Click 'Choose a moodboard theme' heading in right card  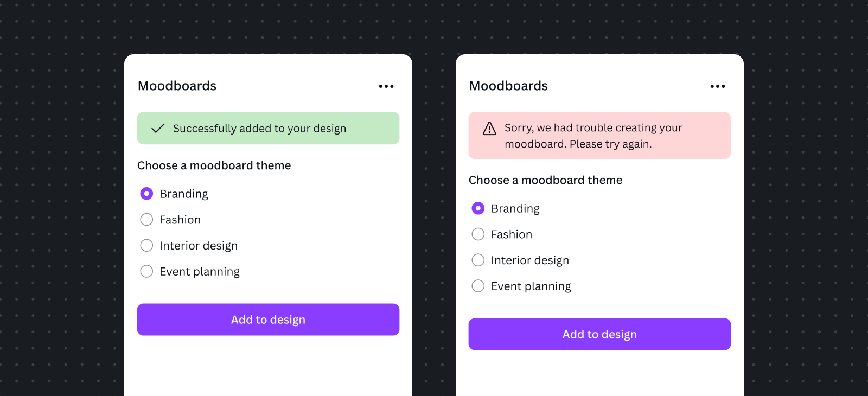(545, 180)
